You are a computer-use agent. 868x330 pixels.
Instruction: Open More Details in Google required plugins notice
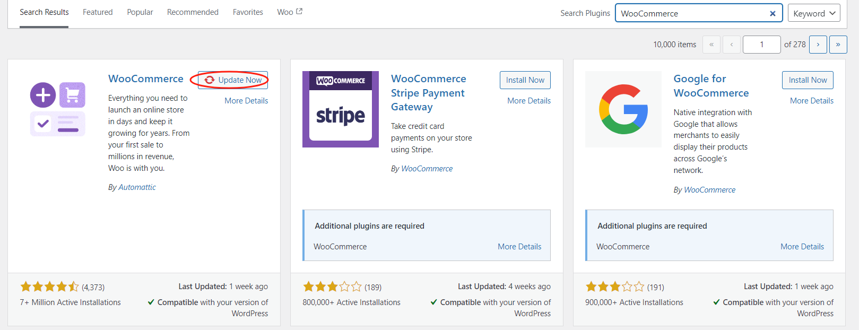(x=802, y=247)
